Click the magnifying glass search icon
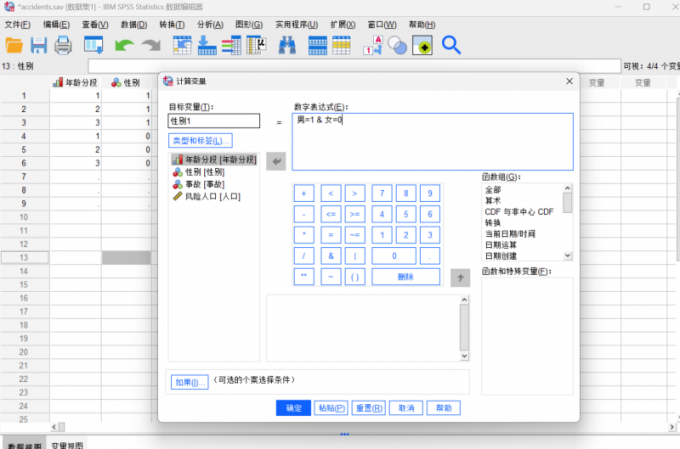 (x=451, y=45)
